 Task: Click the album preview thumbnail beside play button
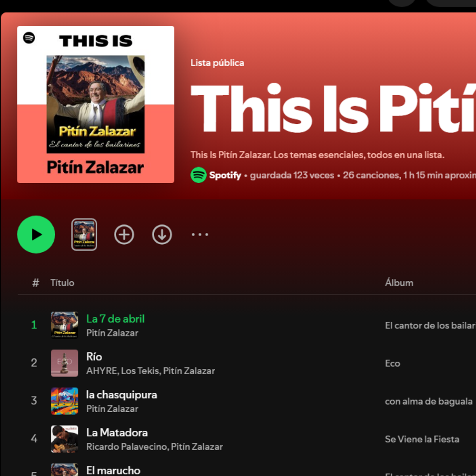coord(84,234)
